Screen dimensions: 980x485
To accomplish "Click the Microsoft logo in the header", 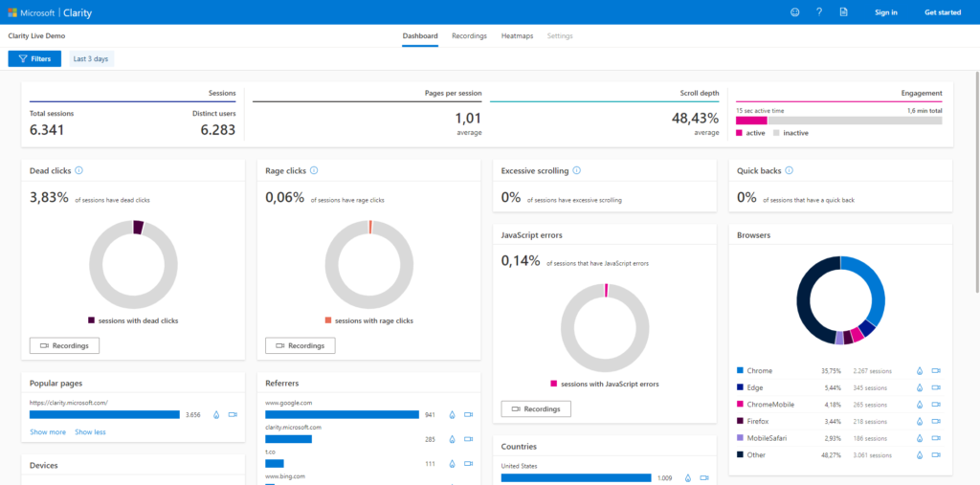I will (11, 11).
